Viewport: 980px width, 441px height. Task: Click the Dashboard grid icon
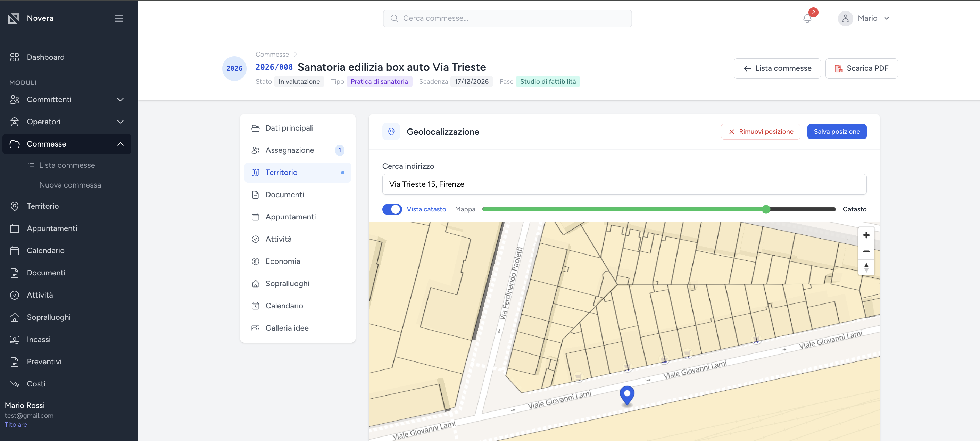pyautogui.click(x=15, y=57)
